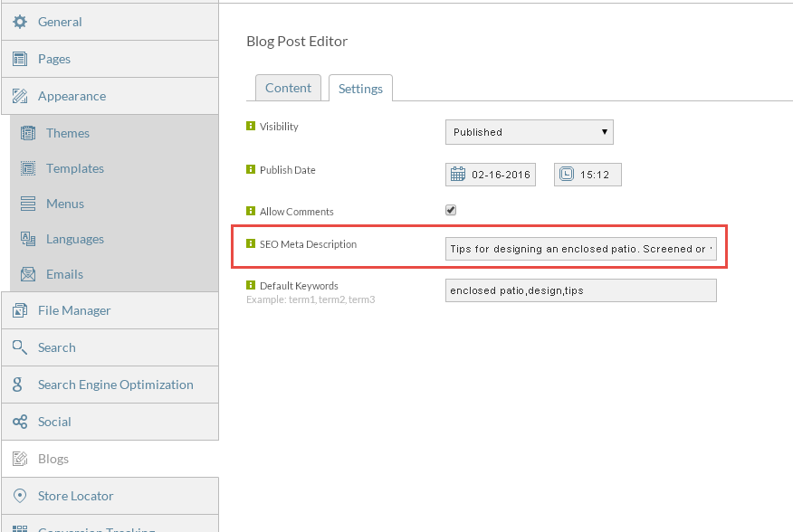This screenshot has height=532, width=793.
Task: Click the Menus list icon
Action: (28, 204)
